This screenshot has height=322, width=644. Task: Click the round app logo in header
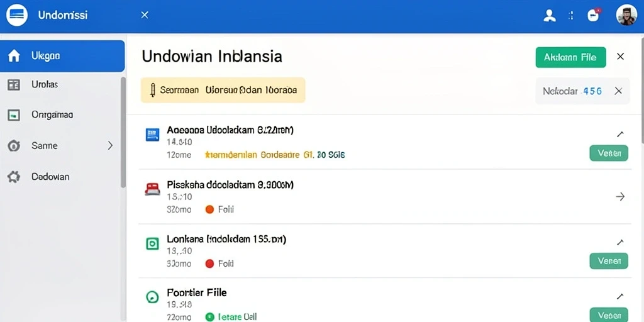coord(17,16)
